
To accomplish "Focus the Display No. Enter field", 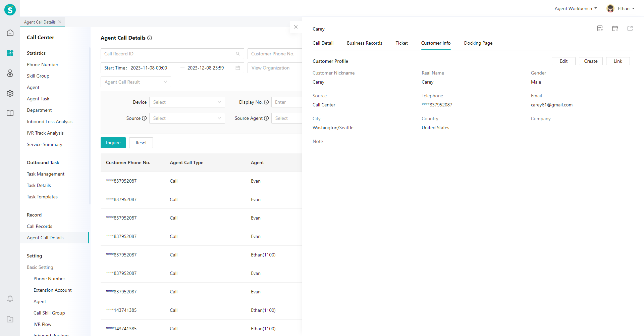I will [x=287, y=102].
